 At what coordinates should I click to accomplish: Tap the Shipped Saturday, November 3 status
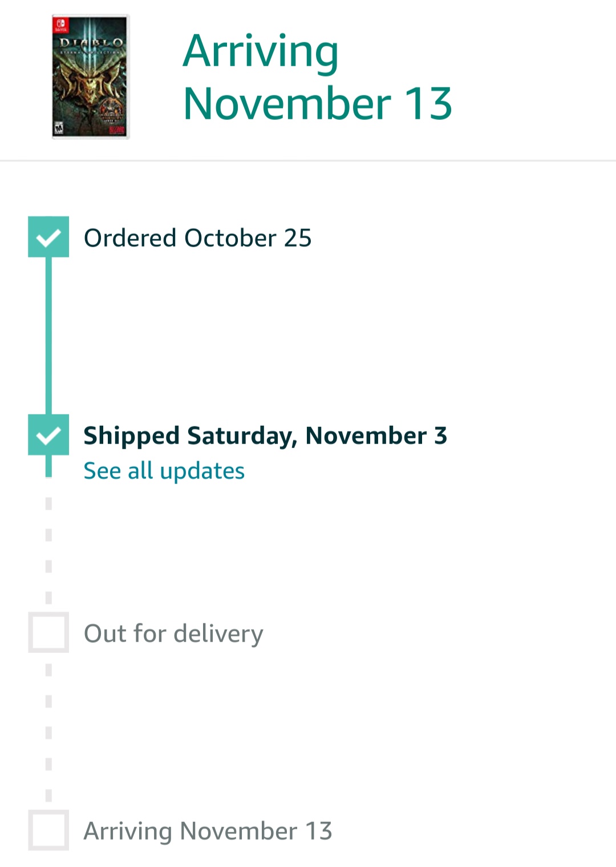[x=265, y=435]
